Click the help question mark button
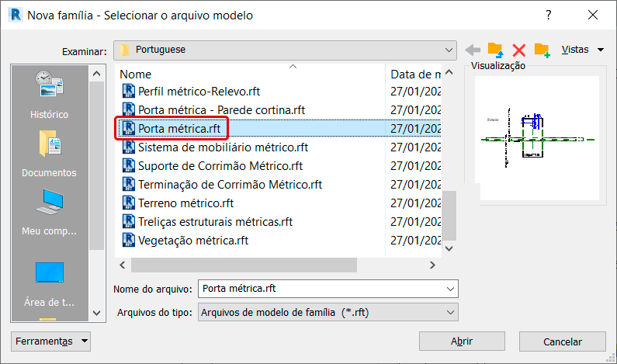The height and width of the screenshot is (364, 617). 549,15
